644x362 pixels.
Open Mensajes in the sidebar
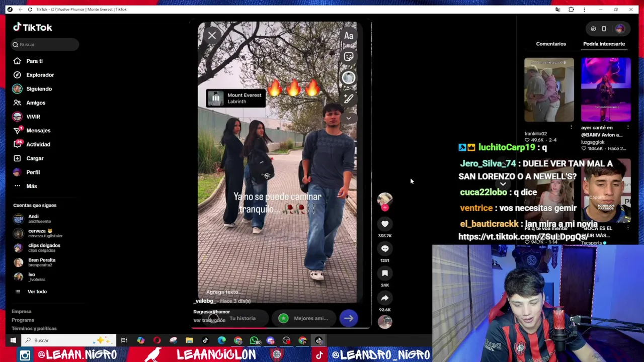tap(38, 131)
